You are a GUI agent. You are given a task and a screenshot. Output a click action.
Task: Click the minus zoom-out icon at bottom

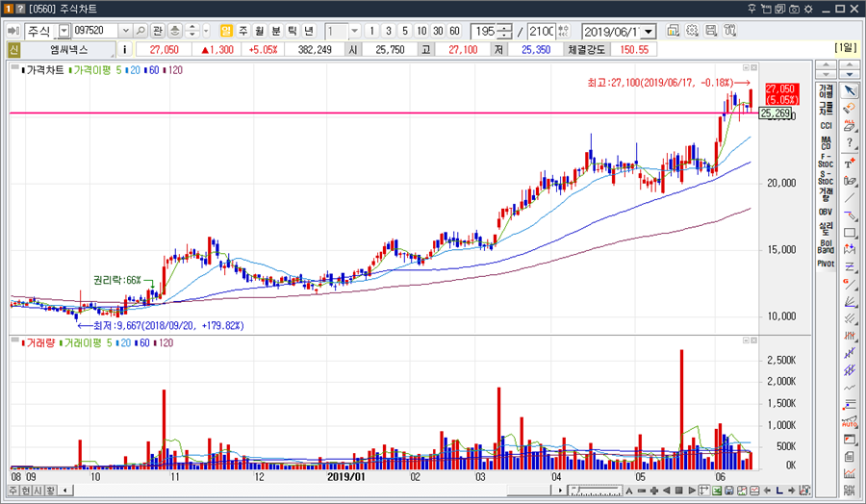point(641,491)
